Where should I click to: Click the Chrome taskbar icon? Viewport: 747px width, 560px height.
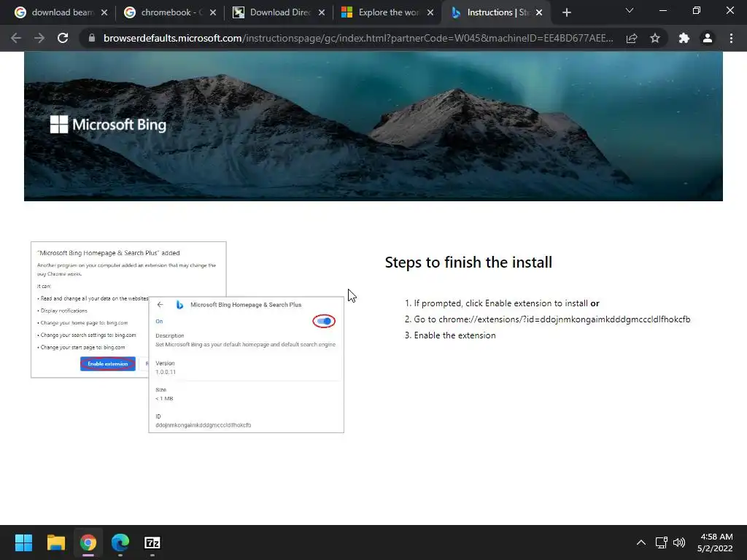coord(88,542)
